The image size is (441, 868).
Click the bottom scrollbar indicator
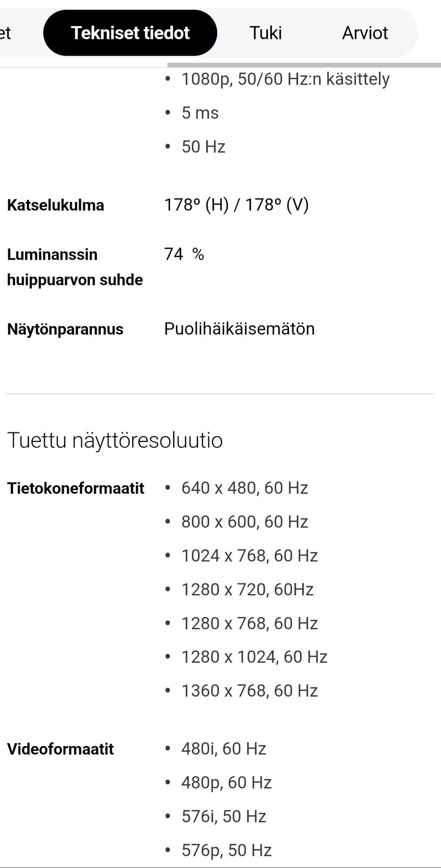pyautogui.click(x=220, y=865)
